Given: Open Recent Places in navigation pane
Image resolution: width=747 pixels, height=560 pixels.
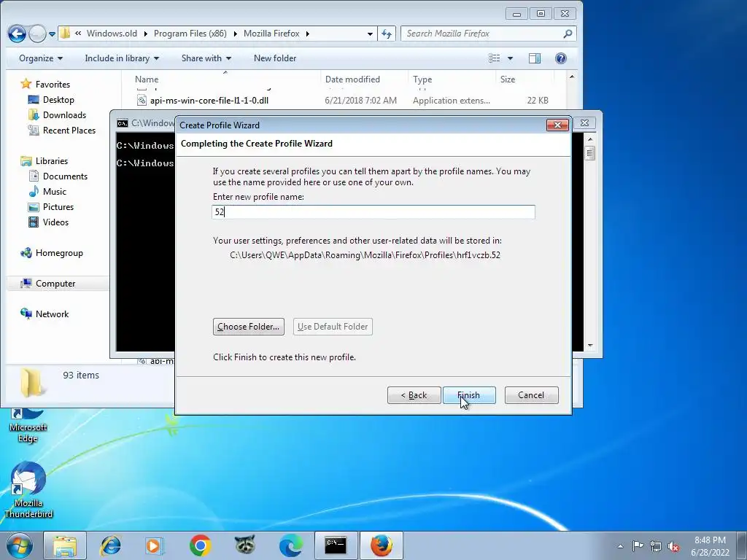Looking at the screenshot, I should click(69, 130).
